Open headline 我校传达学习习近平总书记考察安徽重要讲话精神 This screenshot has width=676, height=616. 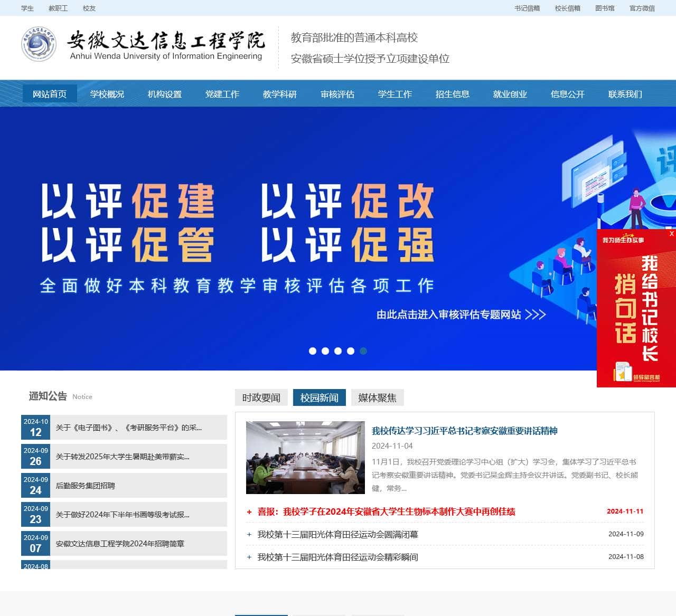click(465, 431)
